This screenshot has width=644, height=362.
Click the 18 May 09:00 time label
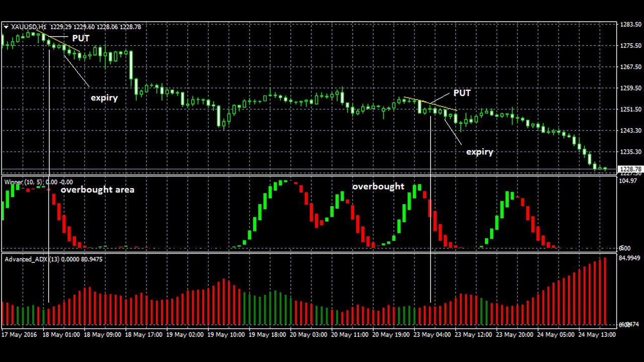(102, 334)
